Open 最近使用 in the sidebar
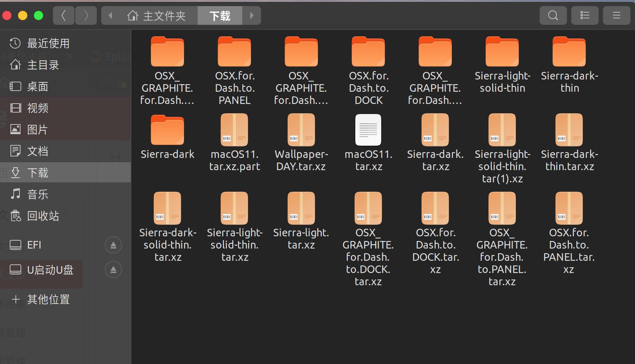 (65, 44)
